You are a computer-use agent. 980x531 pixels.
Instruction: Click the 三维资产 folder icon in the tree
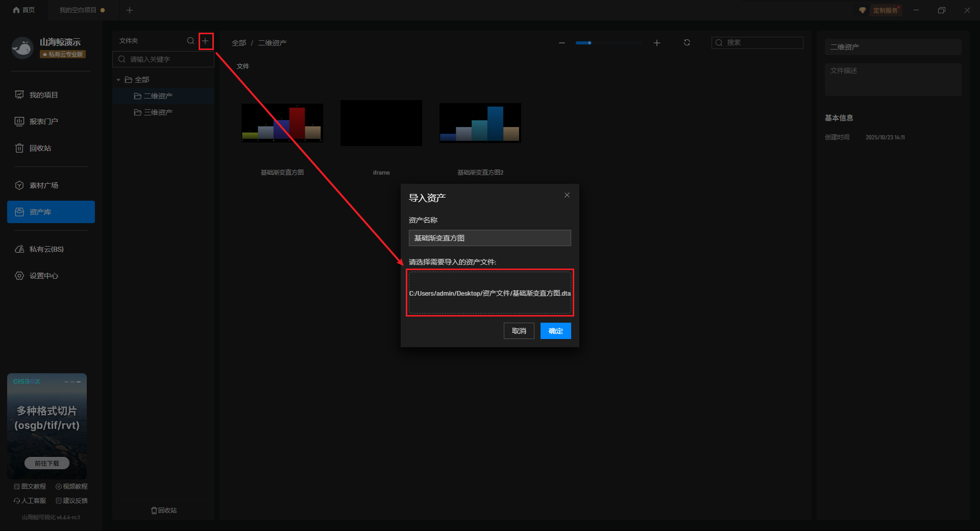[137, 112]
